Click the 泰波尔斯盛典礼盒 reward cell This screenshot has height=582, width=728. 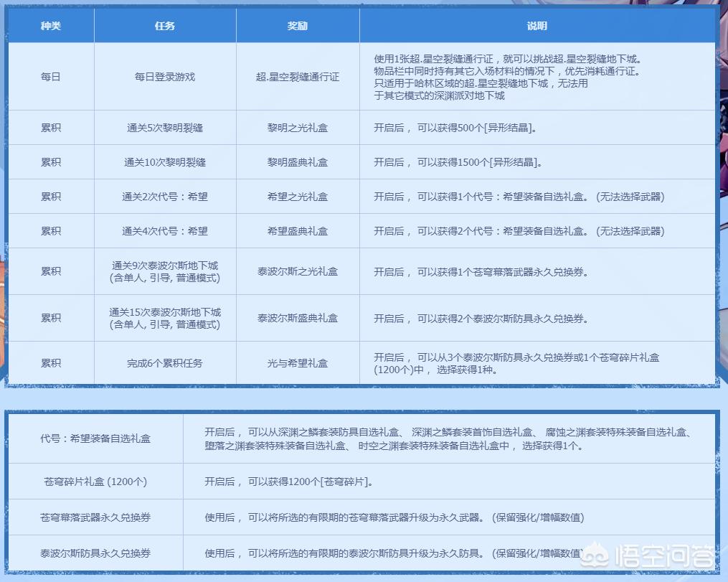click(298, 318)
